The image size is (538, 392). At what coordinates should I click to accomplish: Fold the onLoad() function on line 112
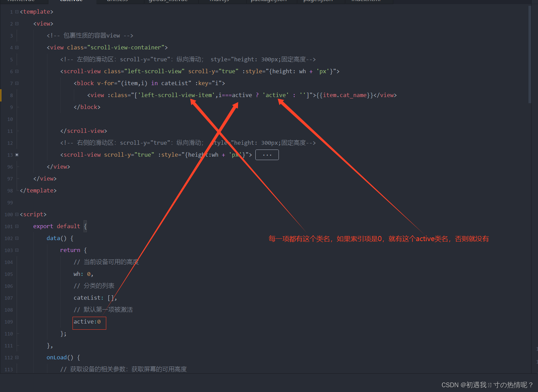coord(17,358)
